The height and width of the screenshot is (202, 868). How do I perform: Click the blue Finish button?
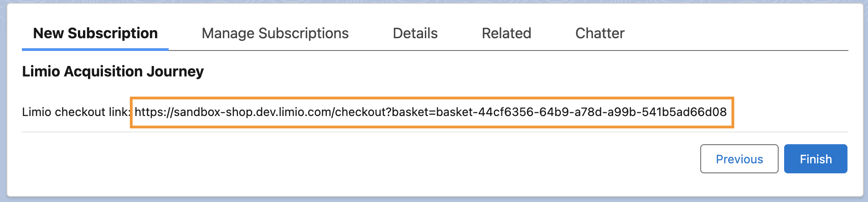point(816,159)
